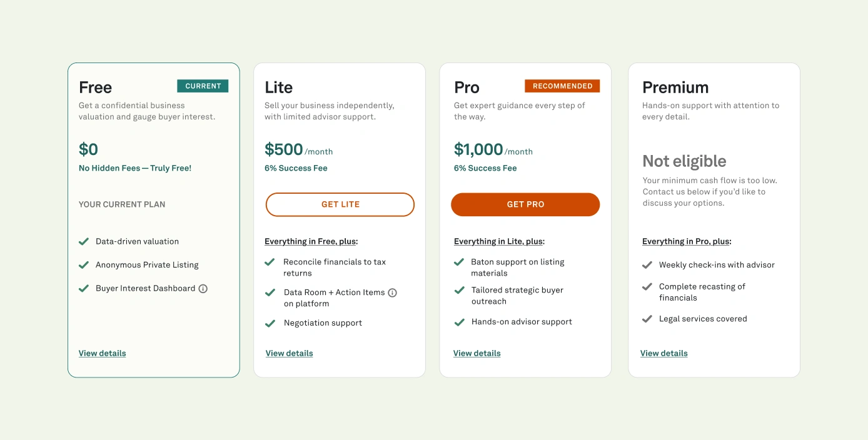Screen dimensions: 868x440
Task: Click checkmark by Reconcile financials to tax returns
Action: [x=270, y=262]
